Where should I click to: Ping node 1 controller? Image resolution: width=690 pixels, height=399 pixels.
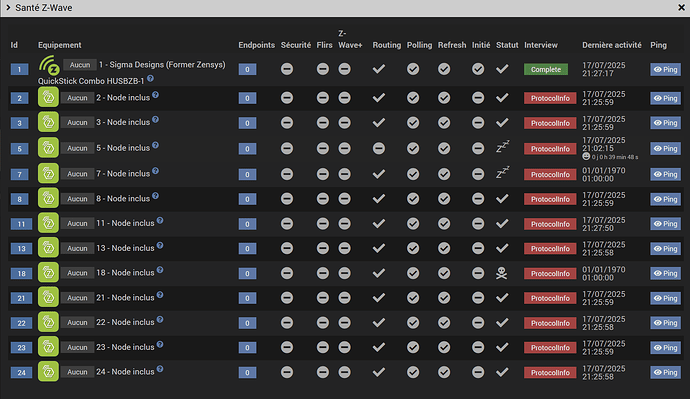[x=665, y=69]
